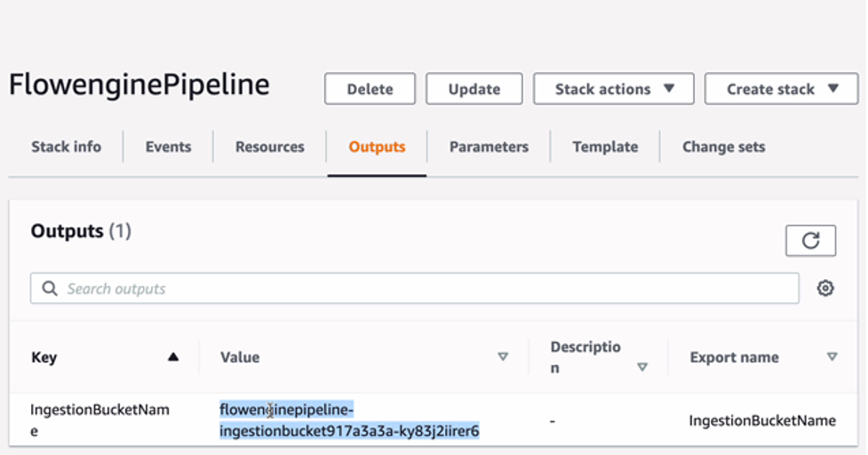Go to the Resources tab

tap(269, 147)
